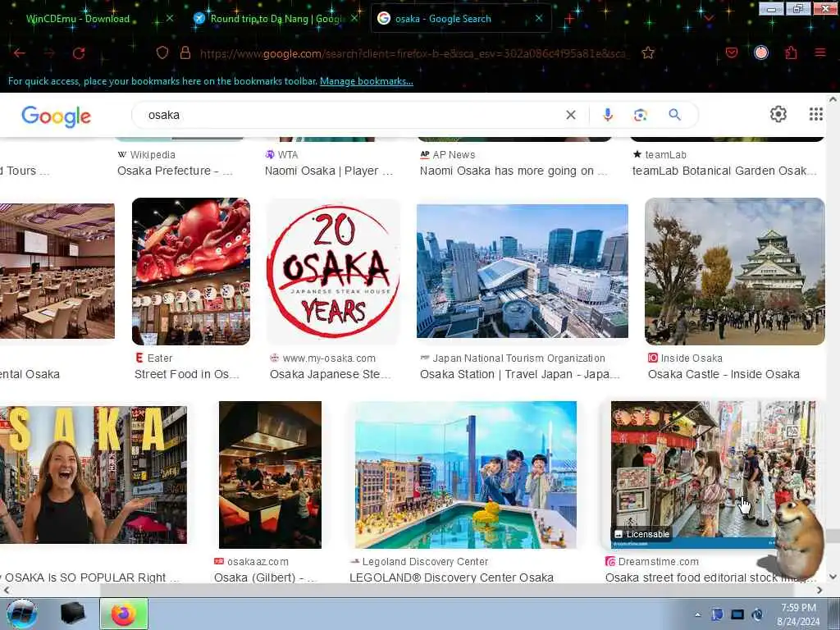The width and height of the screenshot is (840, 630).
Task: Open the 20 Osaka Years steakhouse image
Action: tap(333, 271)
